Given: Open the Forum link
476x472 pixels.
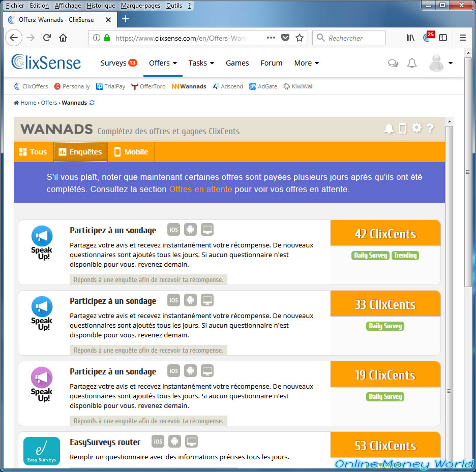Looking at the screenshot, I should coord(272,63).
